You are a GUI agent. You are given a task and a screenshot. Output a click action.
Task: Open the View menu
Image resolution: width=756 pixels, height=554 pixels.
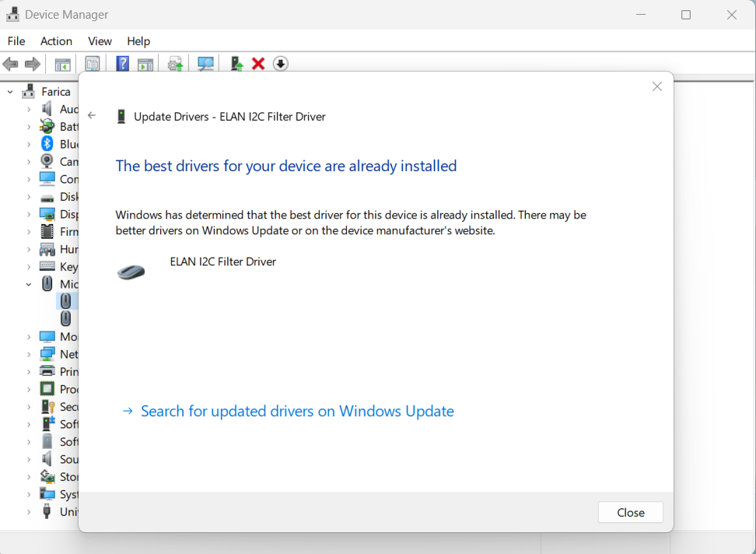(100, 41)
